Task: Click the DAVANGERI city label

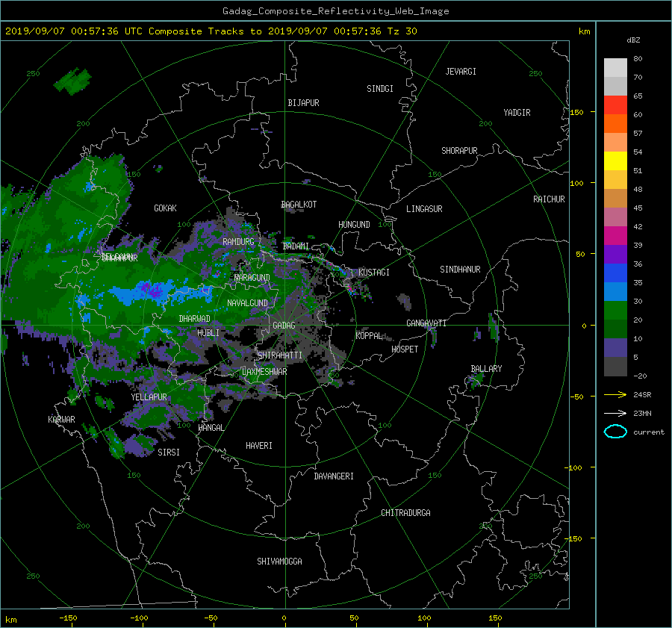Action: pyautogui.click(x=334, y=476)
